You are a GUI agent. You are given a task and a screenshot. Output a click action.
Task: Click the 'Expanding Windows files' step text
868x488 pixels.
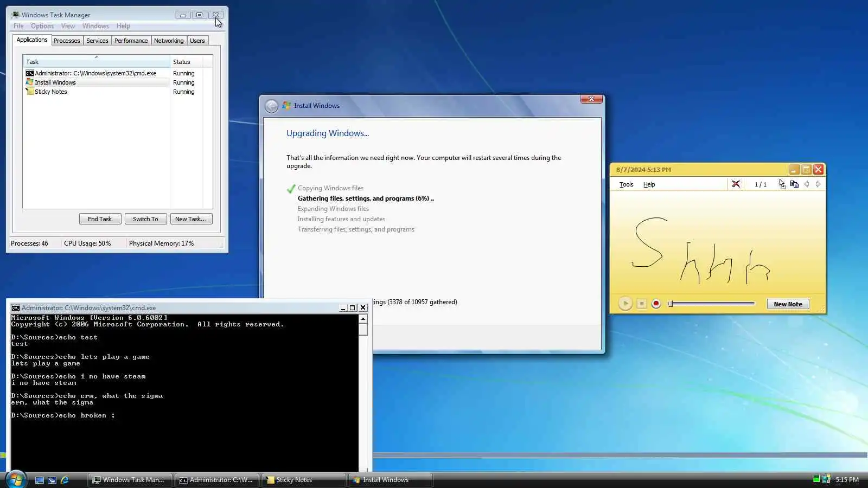(333, 209)
